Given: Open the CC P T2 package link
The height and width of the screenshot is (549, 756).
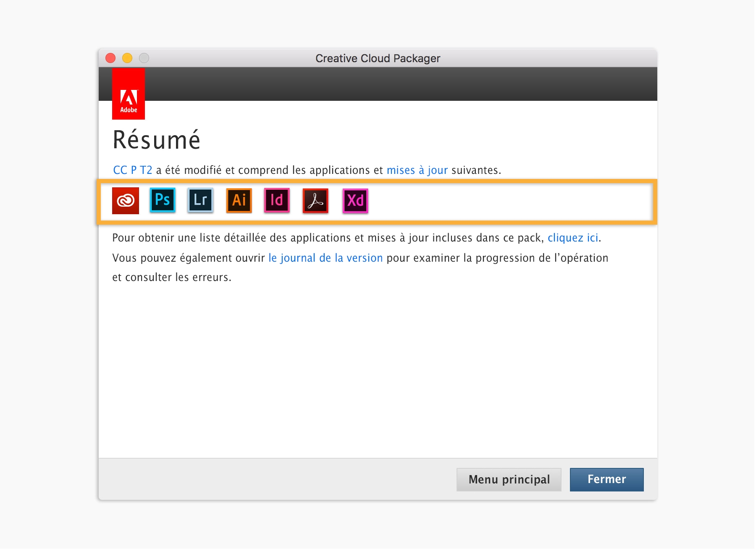Looking at the screenshot, I should 133,170.
